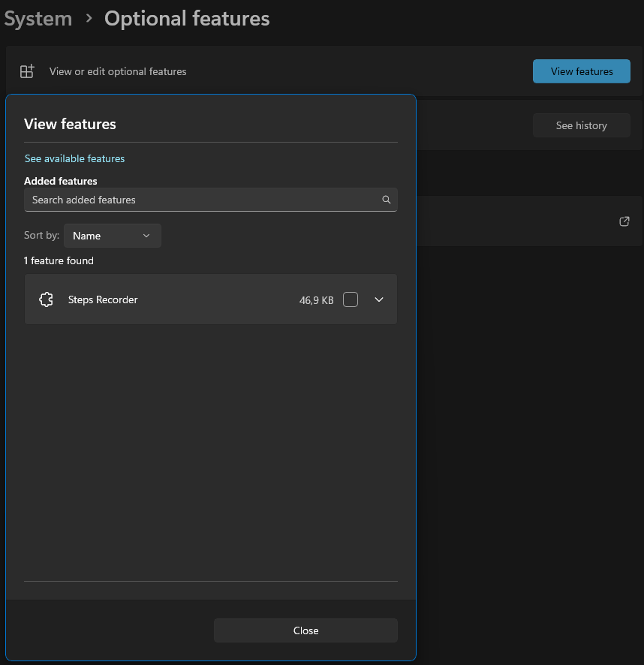Click the Optional features page heading
This screenshot has width=644, height=665.
(187, 19)
